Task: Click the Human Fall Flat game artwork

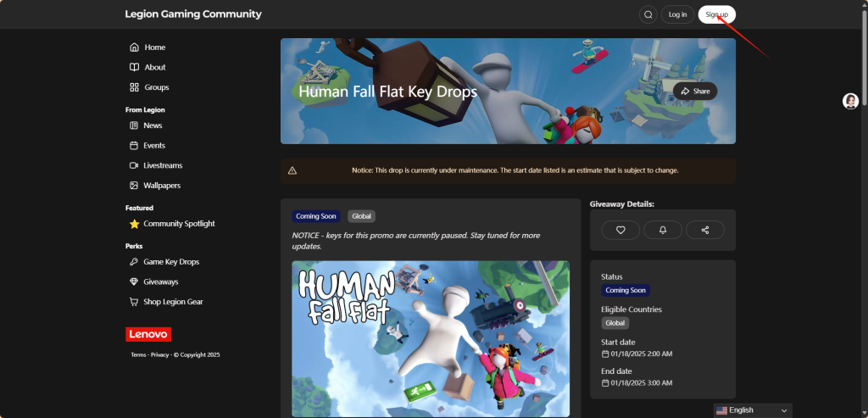Action: 431,339
